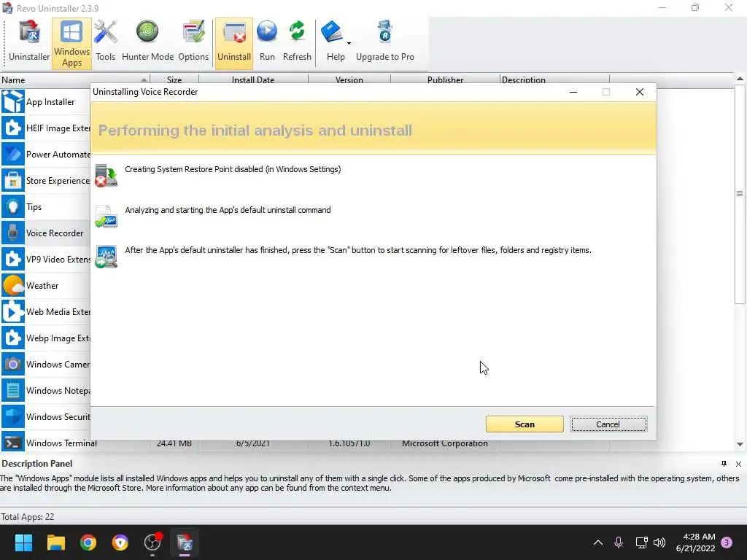Click the Uninstall toolbar icon
Image resolution: width=747 pixels, height=560 pixels.
tap(234, 43)
